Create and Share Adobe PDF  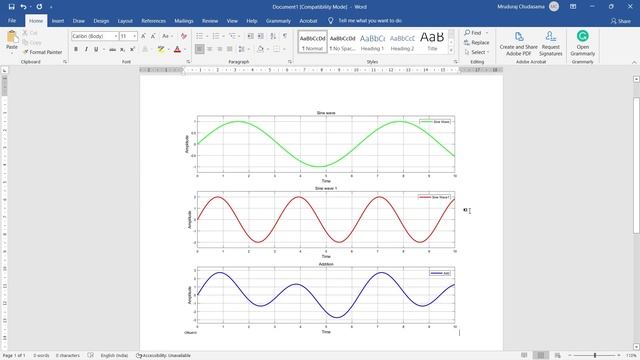(x=518, y=44)
